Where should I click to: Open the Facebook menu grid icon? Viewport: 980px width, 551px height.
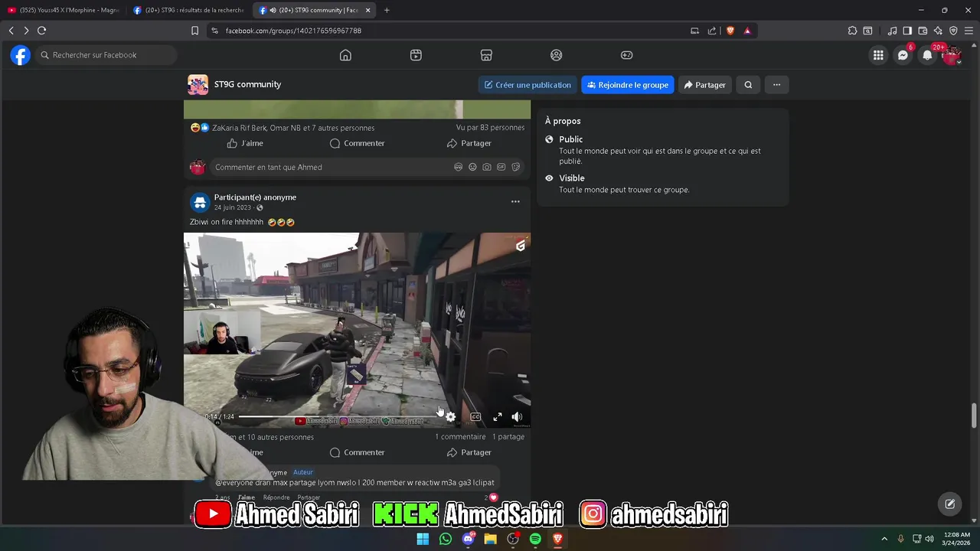pos(878,55)
